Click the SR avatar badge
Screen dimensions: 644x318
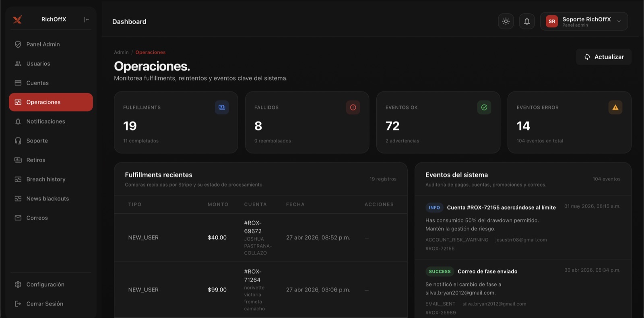point(552,21)
